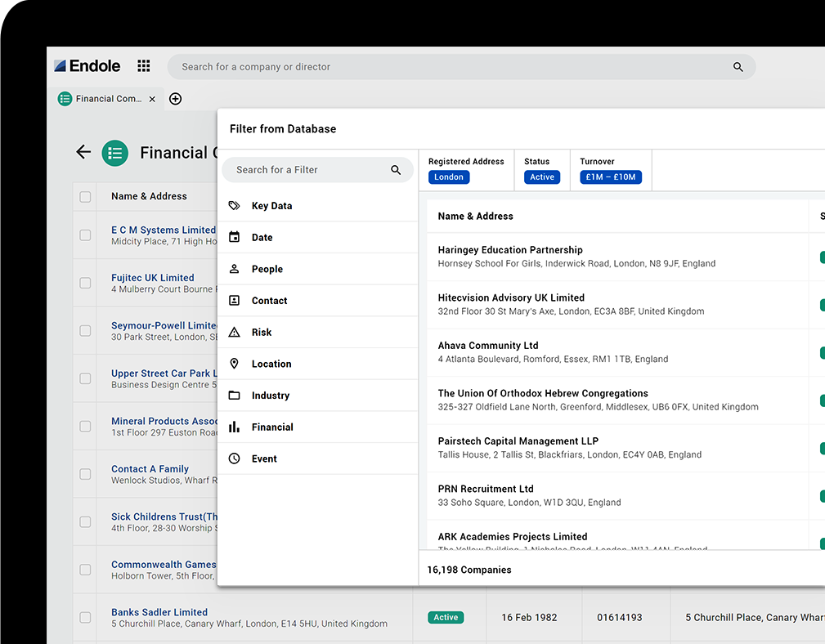
Task: Click the Key Data tag icon
Action: coord(234,206)
